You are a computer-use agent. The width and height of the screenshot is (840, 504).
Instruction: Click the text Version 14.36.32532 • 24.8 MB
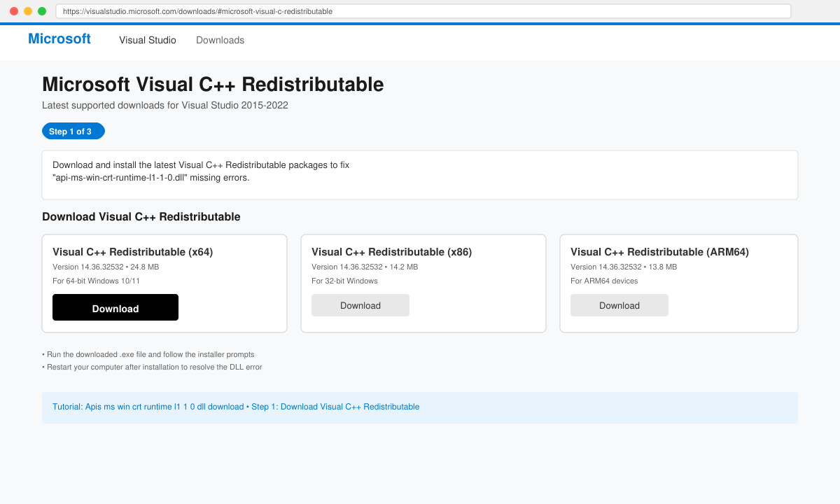coord(106,267)
